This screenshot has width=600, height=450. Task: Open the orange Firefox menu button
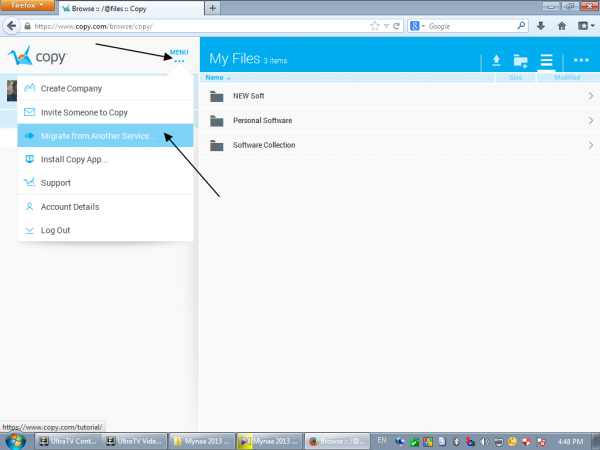[x=27, y=5]
